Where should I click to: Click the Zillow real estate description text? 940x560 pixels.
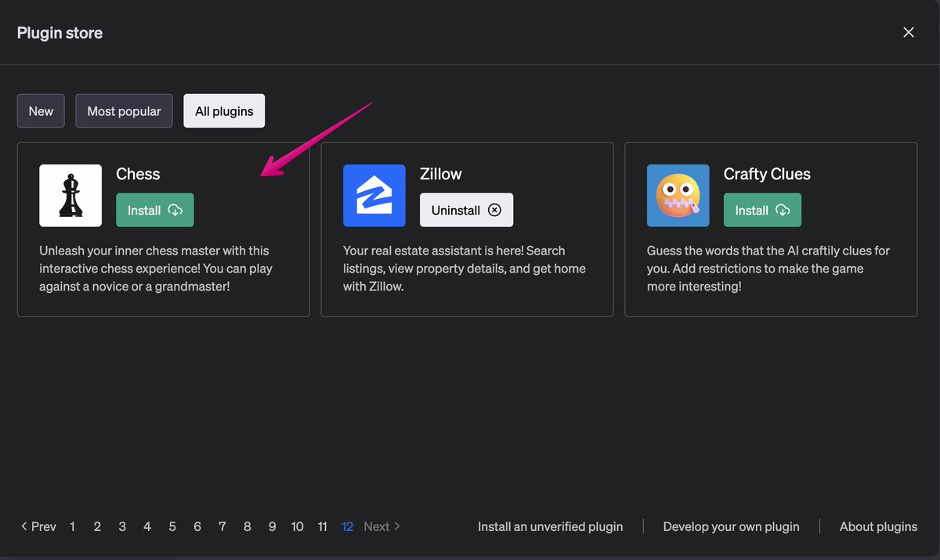pos(465,269)
